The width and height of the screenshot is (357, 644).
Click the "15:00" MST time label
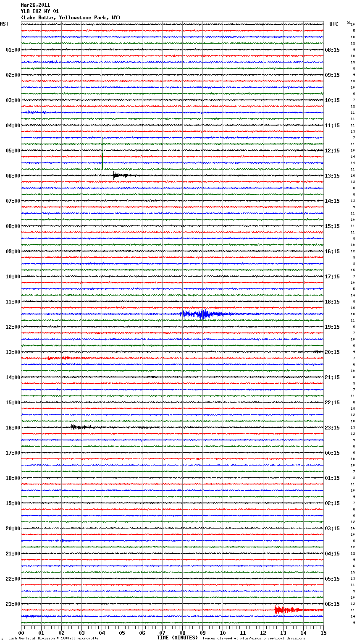point(13,403)
